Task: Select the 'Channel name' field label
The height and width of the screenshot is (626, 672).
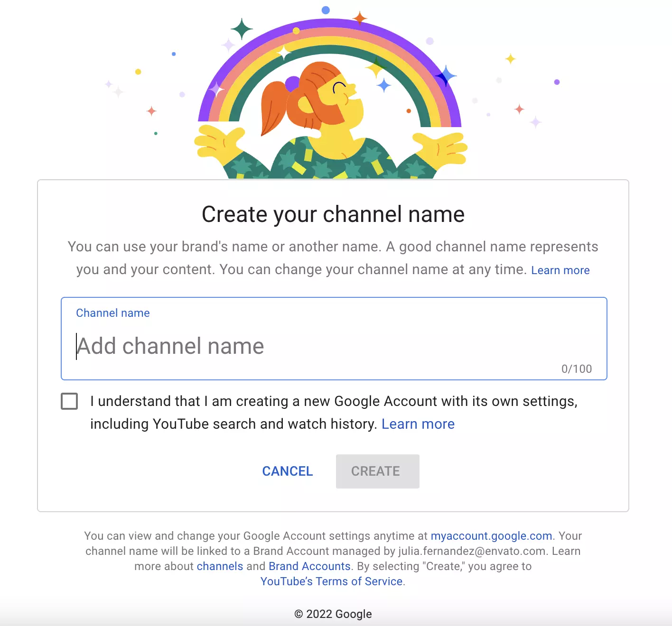Action: [x=113, y=313]
